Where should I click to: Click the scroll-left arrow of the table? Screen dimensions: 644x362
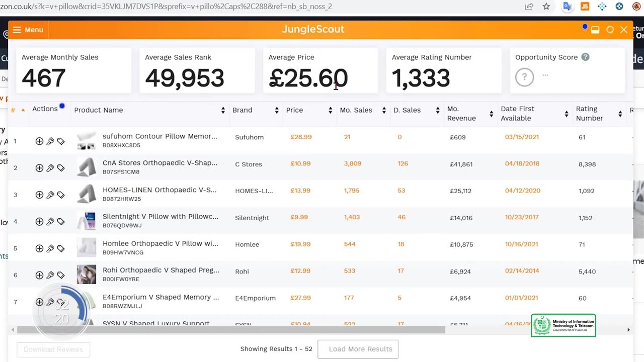click(x=13, y=330)
